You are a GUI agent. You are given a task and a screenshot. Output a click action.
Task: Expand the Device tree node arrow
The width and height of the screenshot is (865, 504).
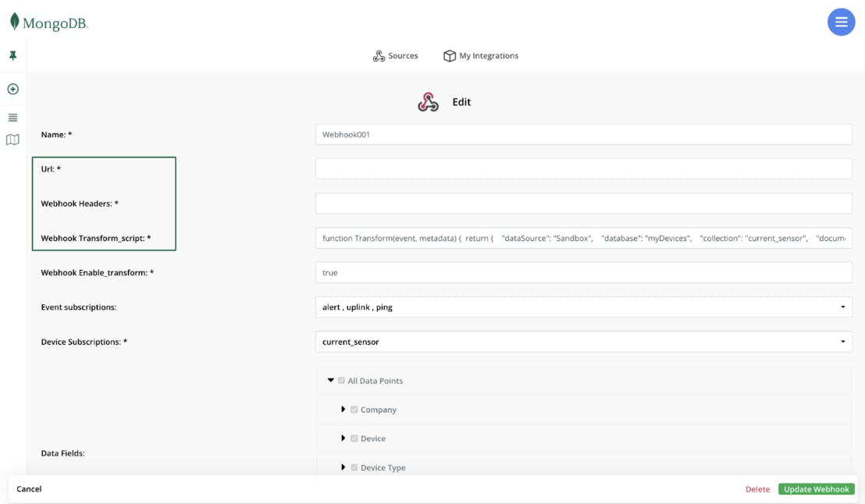pyautogui.click(x=344, y=438)
